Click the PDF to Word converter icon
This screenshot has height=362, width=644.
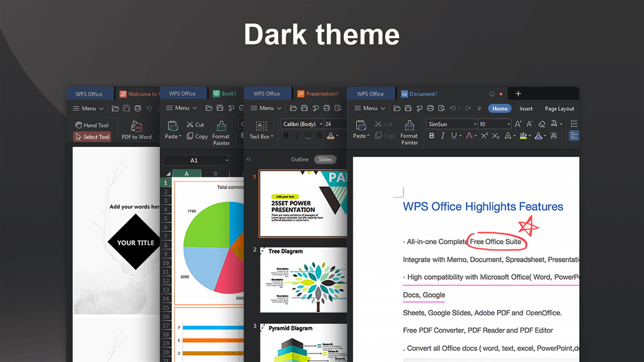tap(137, 127)
